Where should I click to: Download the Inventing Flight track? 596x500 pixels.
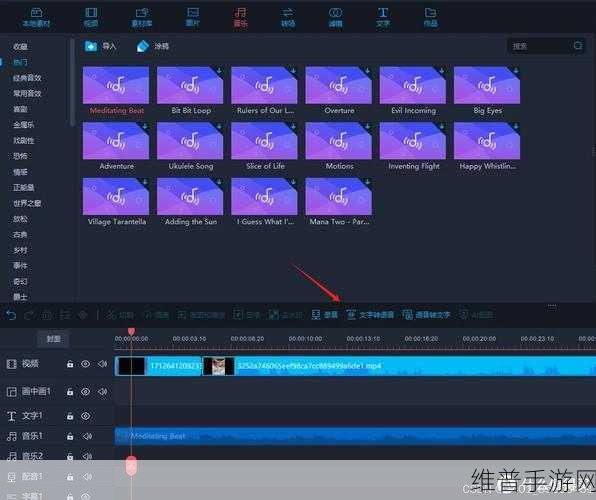pos(442,126)
